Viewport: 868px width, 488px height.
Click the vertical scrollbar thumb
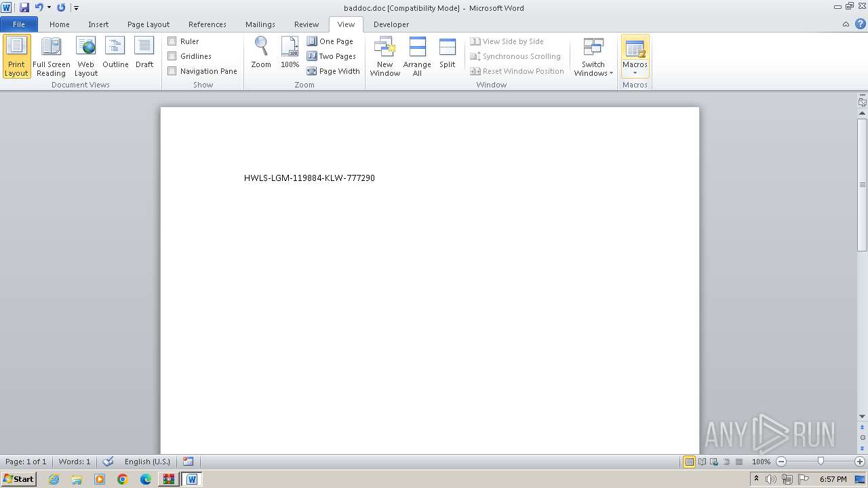tap(862, 184)
